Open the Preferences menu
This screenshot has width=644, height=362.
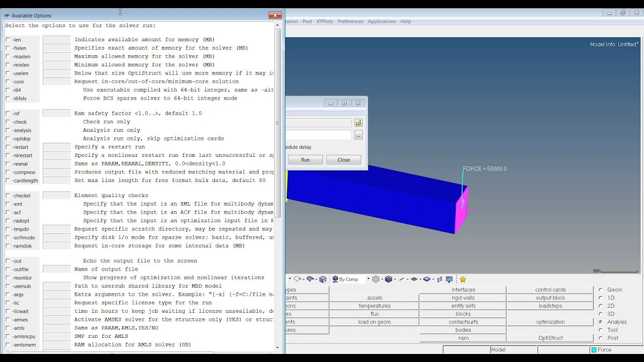click(x=350, y=21)
